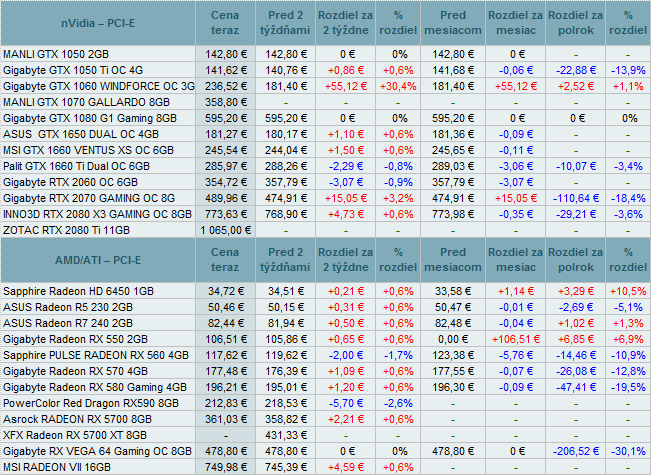
Task: Select the '-18,4%' percentage value
Action: (628, 198)
